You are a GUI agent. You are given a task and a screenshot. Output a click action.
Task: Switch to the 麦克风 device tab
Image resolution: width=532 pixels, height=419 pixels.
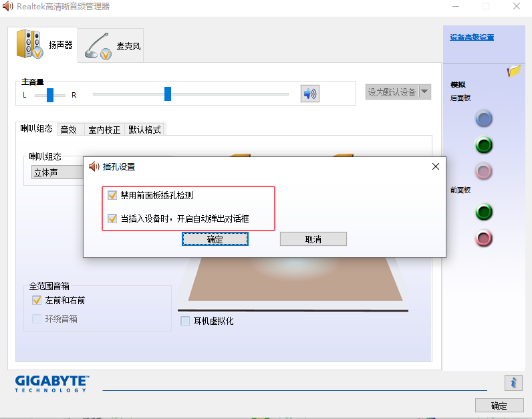tap(111, 46)
